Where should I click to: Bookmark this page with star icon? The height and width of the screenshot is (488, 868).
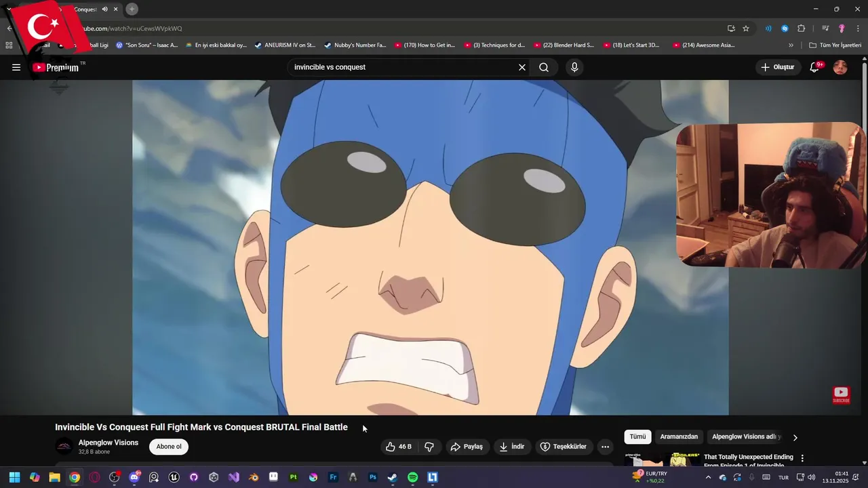click(x=746, y=28)
